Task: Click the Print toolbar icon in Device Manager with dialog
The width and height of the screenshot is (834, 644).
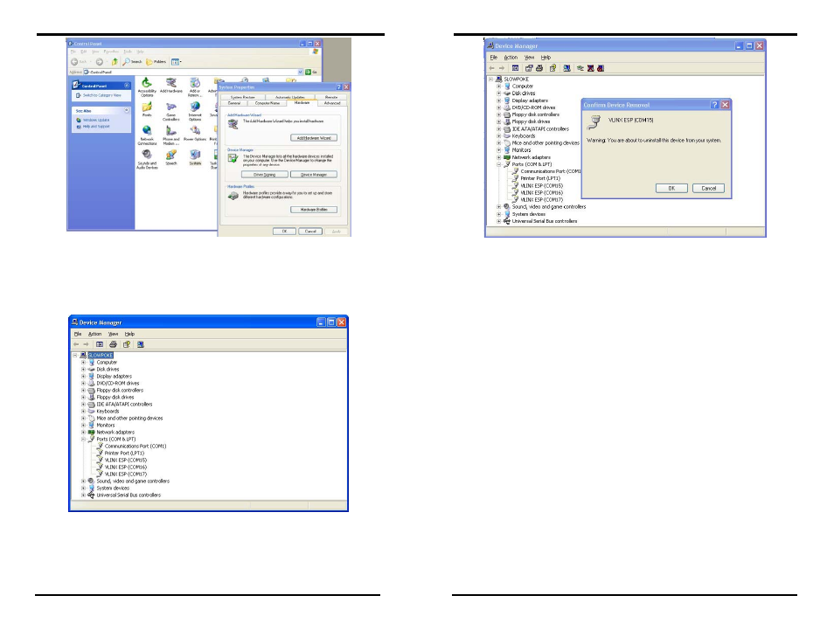Action: (539, 68)
